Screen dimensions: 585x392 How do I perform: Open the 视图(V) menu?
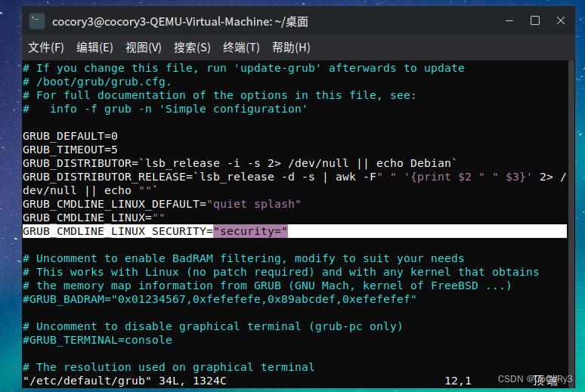[x=144, y=48]
